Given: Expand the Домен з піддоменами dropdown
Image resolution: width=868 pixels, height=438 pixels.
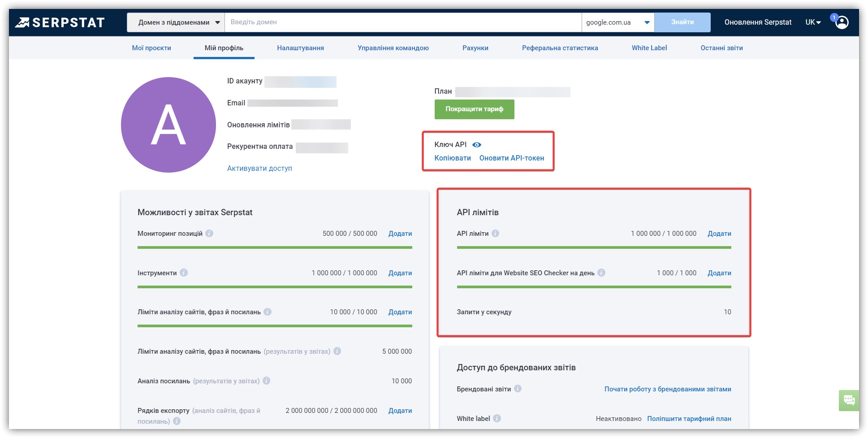Looking at the screenshot, I should [176, 22].
